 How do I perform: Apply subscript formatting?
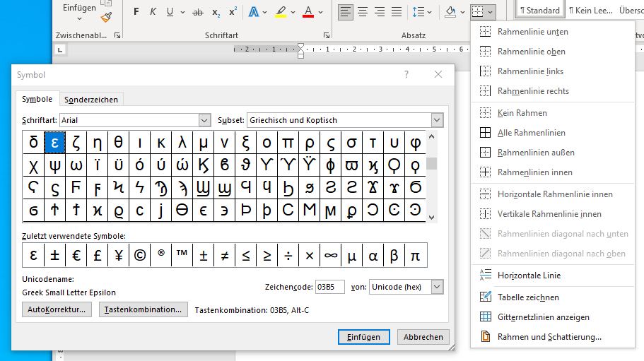216,12
